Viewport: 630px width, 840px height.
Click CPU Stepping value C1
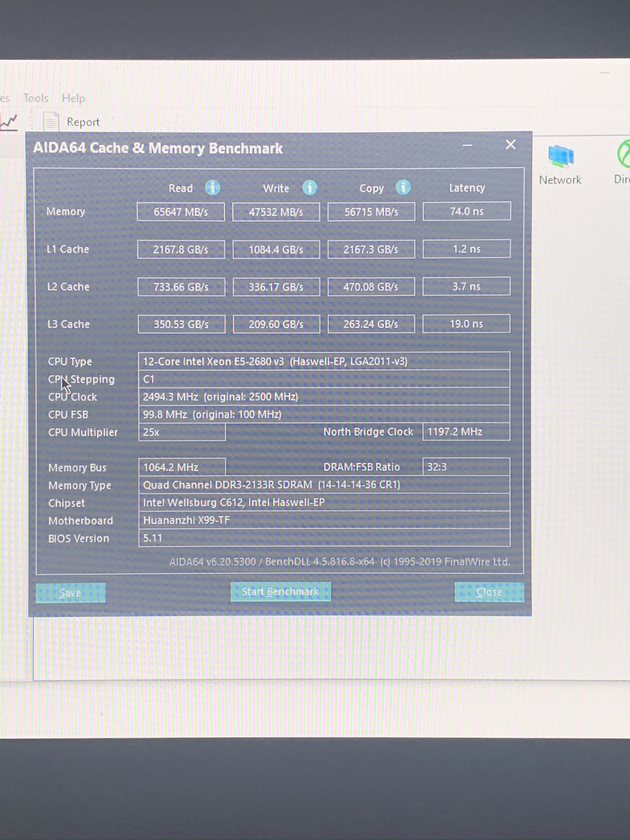click(x=324, y=379)
